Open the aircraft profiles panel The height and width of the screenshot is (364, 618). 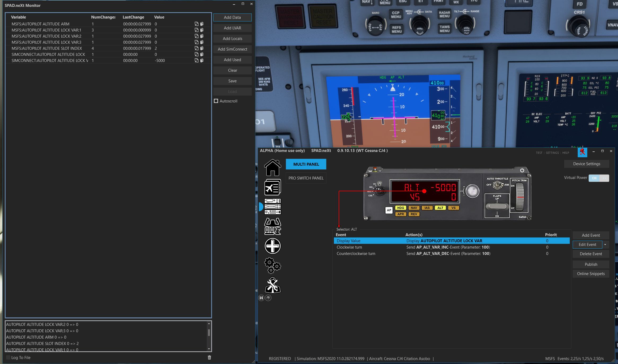[272, 187]
